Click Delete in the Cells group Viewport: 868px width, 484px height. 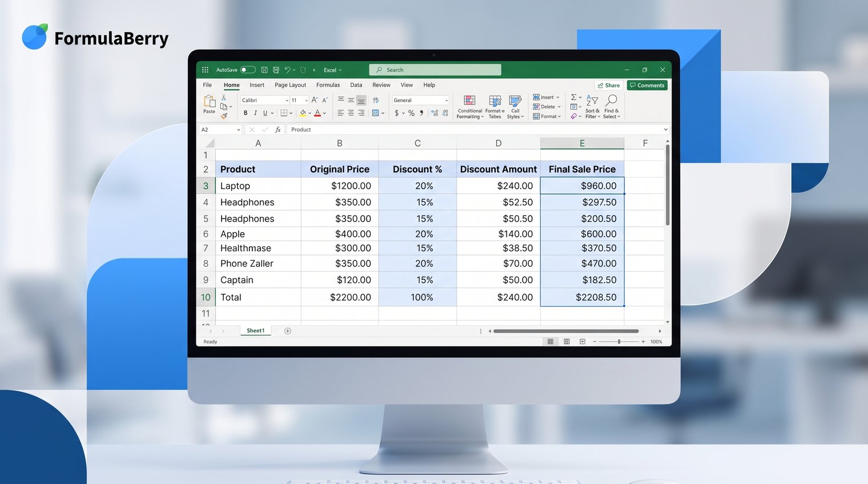point(547,107)
